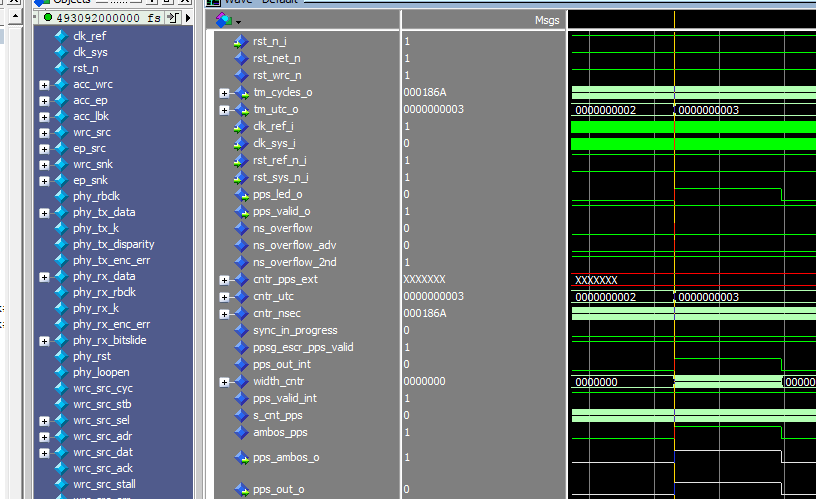Click the signal icon for s_cnt_pps
The width and height of the screenshot is (816, 499).
[241, 415]
